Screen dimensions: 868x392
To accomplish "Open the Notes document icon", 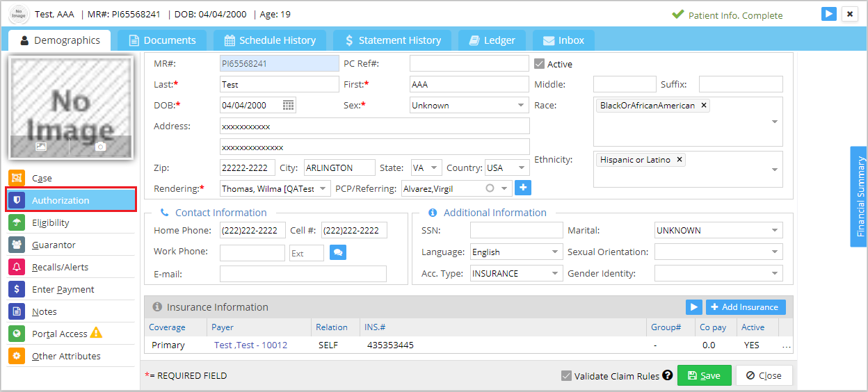I will pyautogui.click(x=17, y=311).
